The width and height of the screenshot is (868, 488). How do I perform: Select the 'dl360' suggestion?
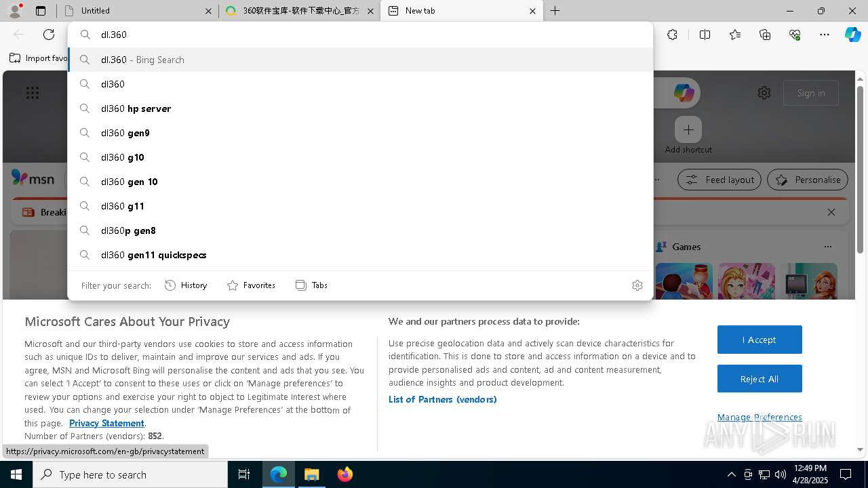(x=360, y=84)
